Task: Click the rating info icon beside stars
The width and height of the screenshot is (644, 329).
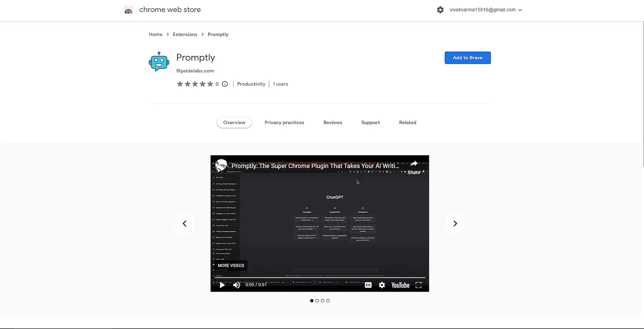Action: [x=225, y=84]
